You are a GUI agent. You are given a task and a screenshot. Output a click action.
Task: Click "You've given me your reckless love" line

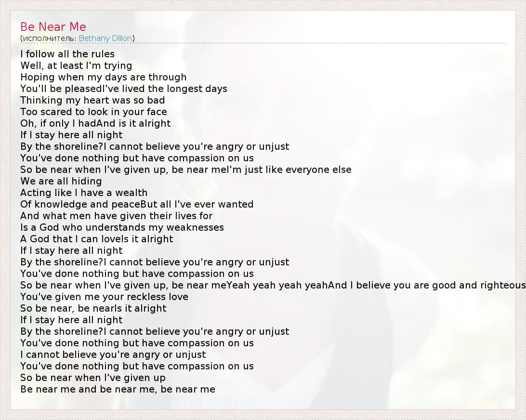coord(104,297)
